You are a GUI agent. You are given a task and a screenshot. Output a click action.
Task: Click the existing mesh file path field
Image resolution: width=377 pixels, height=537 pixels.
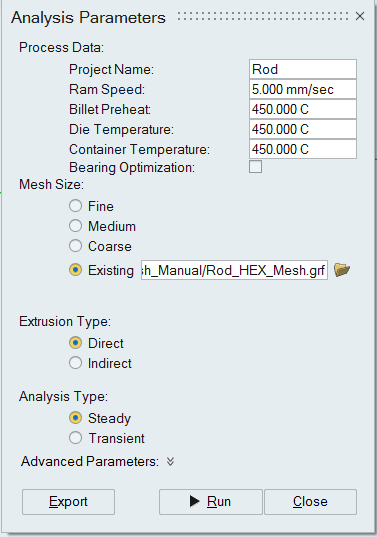pyautogui.click(x=234, y=270)
